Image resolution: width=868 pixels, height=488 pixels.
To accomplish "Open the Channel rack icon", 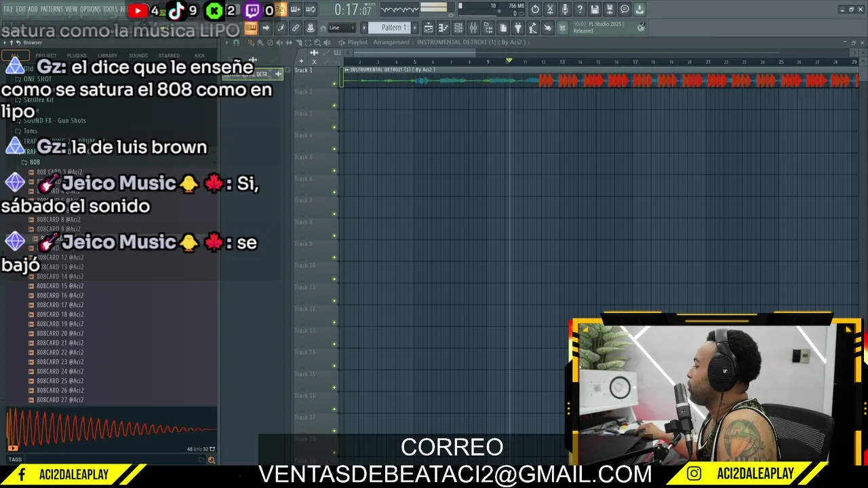I will [x=458, y=28].
